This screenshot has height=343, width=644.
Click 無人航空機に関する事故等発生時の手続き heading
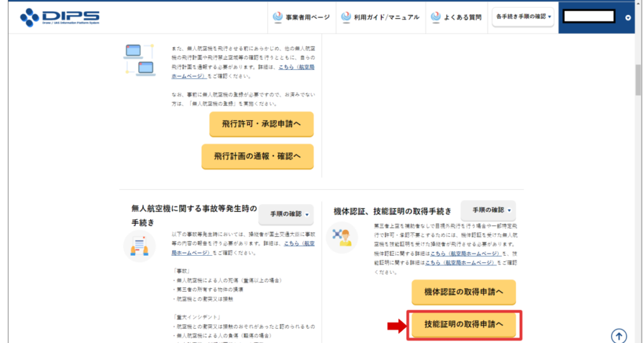coord(194,215)
